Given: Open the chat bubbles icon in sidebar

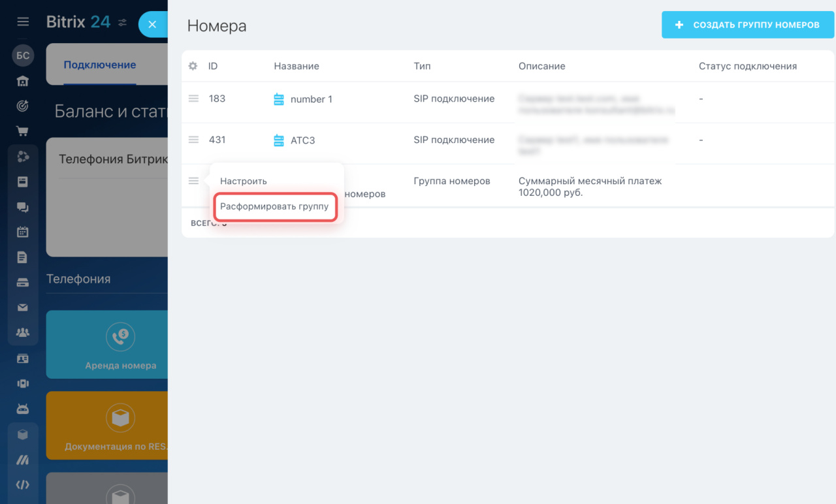Looking at the screenshot, I should tap(23, 208).
